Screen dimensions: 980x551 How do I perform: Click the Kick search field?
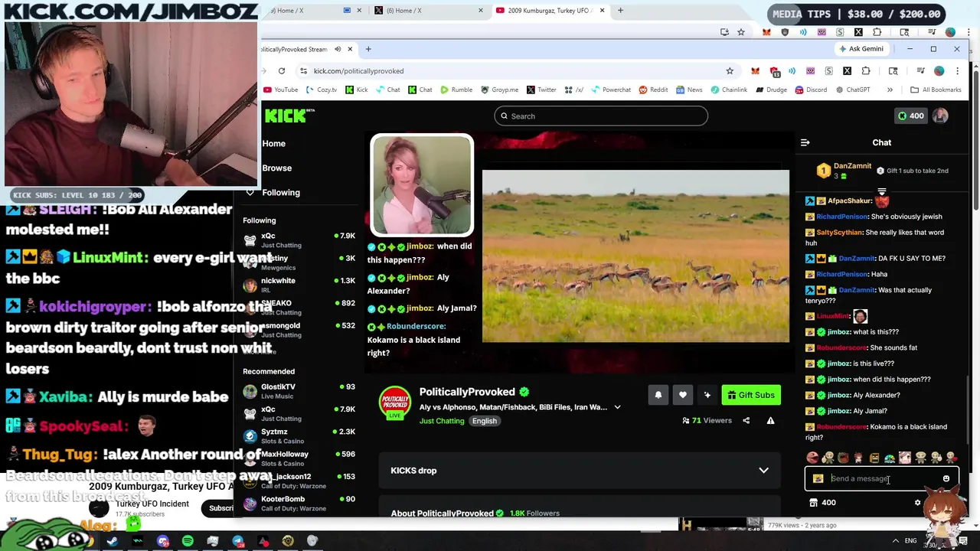tap(601, 116)
